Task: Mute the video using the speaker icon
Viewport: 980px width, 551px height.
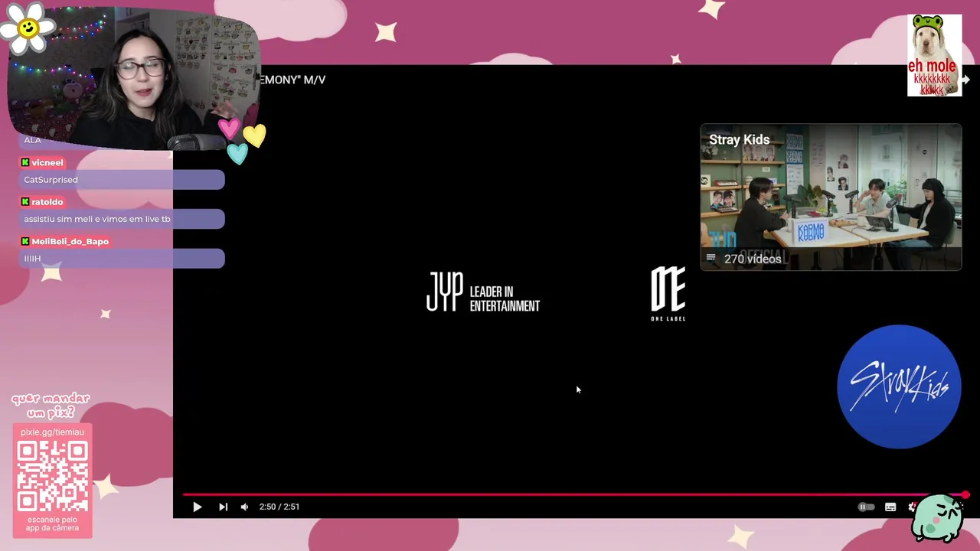Action: click(244, 507)
